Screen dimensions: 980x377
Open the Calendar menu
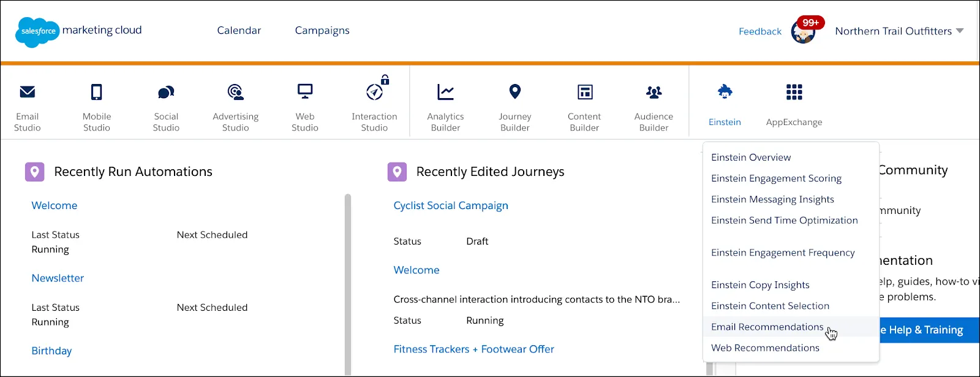(x=239, y=31)
